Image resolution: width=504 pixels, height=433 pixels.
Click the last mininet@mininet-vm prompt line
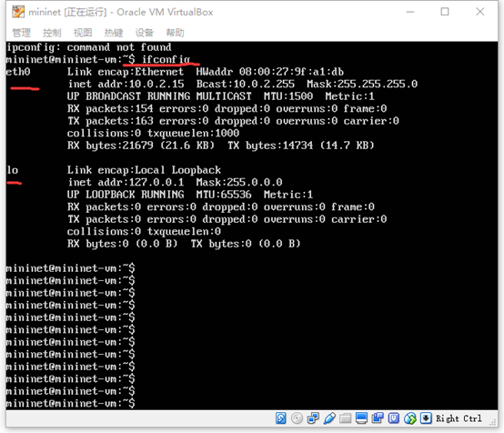tap(70, 403)
